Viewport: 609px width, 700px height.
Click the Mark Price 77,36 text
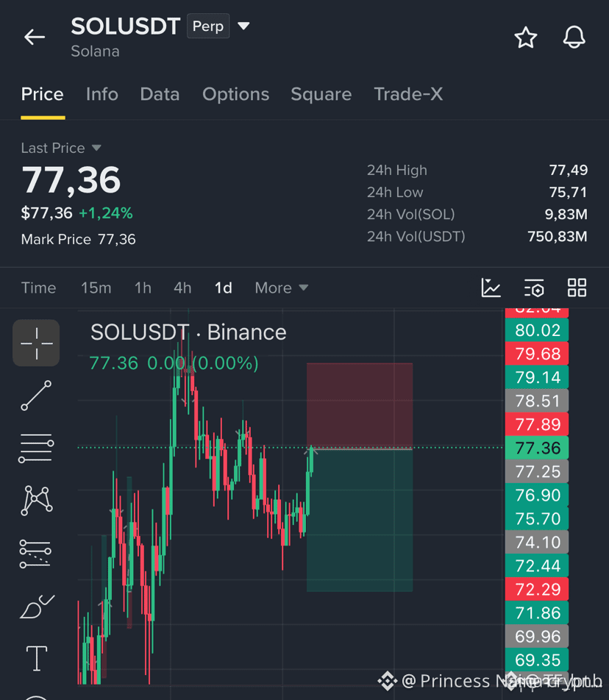(78, 239)
